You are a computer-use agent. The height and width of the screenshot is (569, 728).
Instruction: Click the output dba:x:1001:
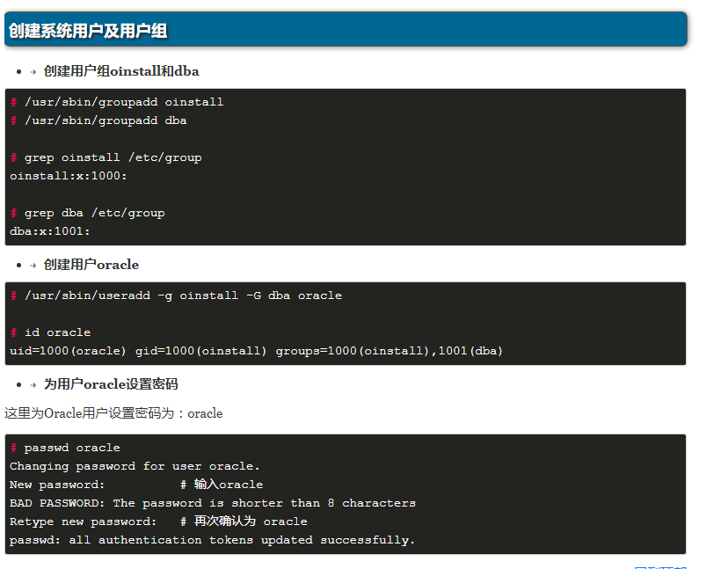click(50, 231)
